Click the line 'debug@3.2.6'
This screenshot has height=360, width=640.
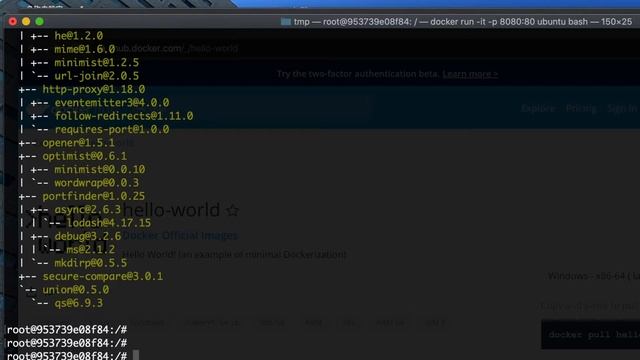88,236
